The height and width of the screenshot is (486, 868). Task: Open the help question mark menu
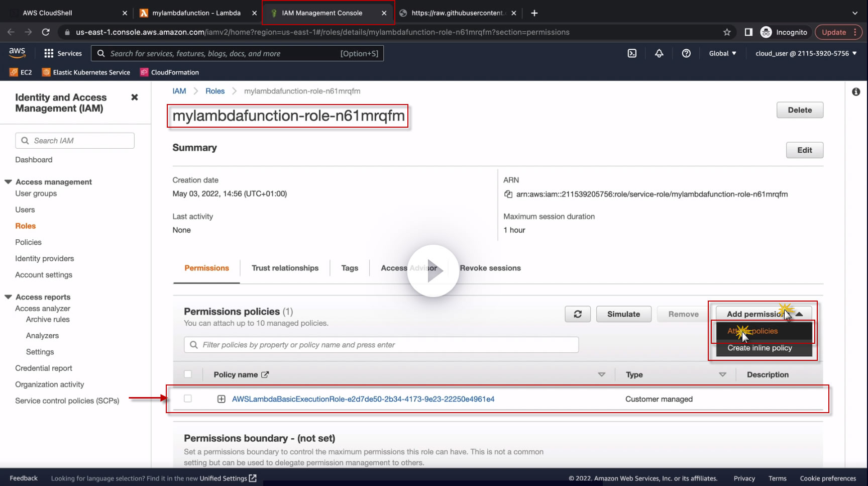686,53
